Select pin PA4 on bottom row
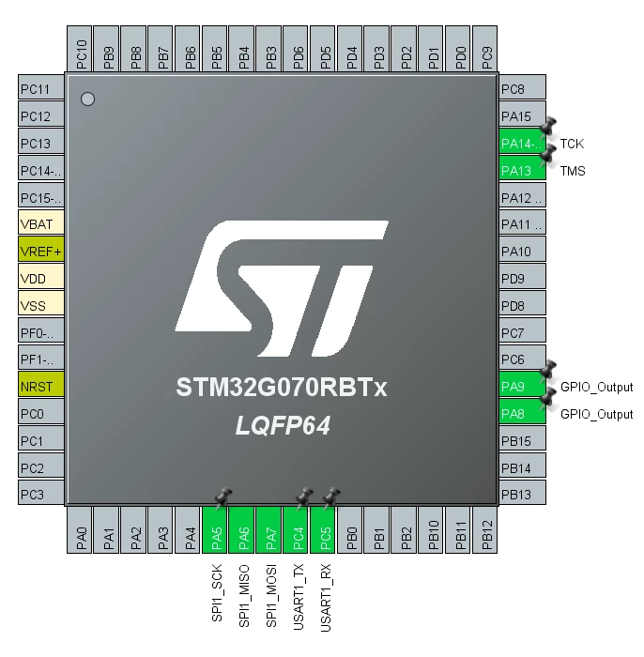This screenshot has height=657, width=644. (x=188, y=529)
